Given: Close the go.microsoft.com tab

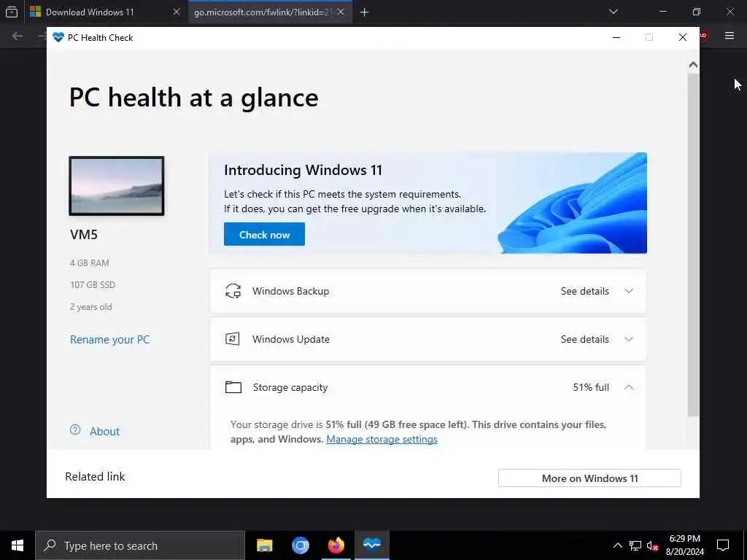Looking at the screenshot, I should coord(341,12).
